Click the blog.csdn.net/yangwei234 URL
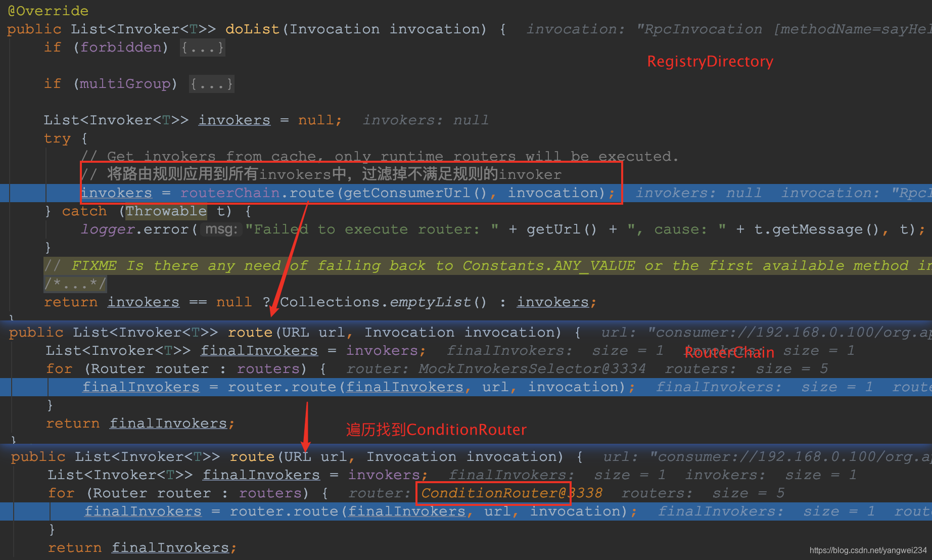This screenshot has height=560, width=932. pyautogui.click(x=868, y=550)
